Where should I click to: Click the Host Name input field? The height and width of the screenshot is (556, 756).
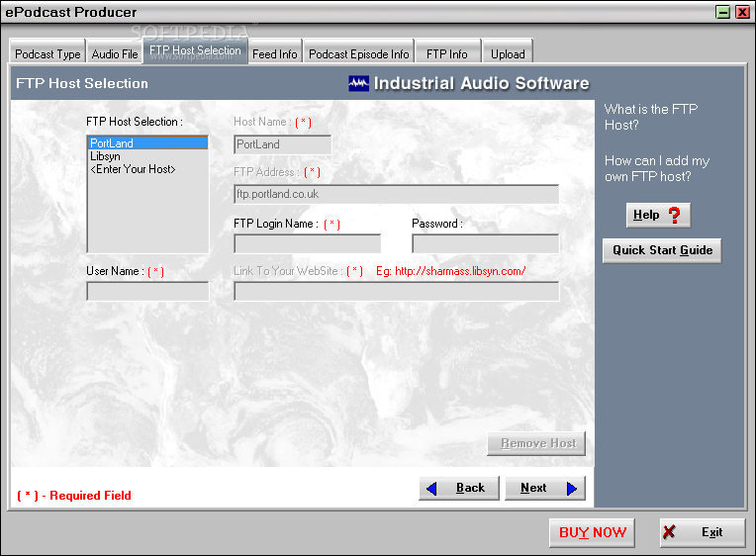[x=283, y=144]
